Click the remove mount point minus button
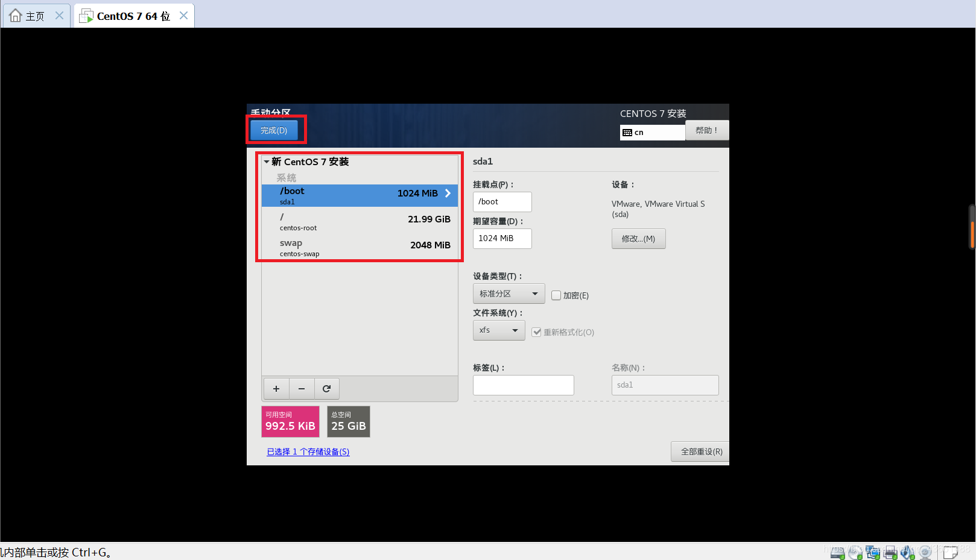 point(302,389)
